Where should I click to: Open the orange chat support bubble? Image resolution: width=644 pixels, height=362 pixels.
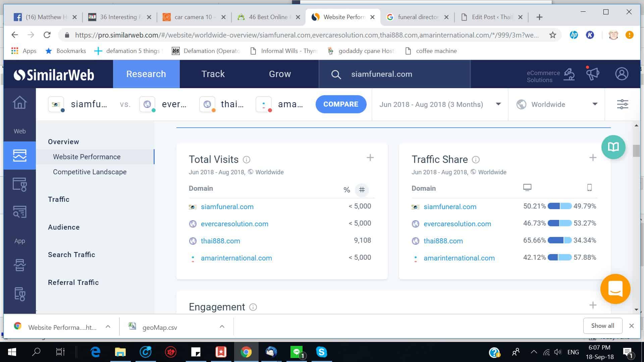point(615,289)
